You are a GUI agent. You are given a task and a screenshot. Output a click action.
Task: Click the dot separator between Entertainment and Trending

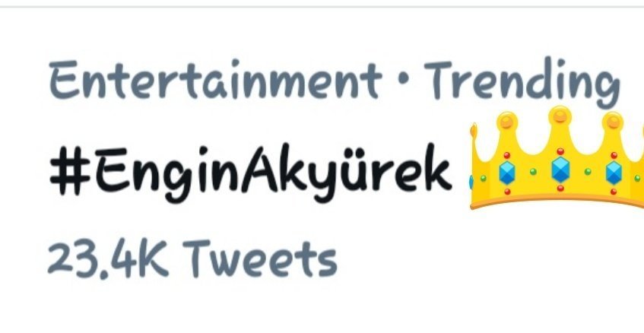403,81
